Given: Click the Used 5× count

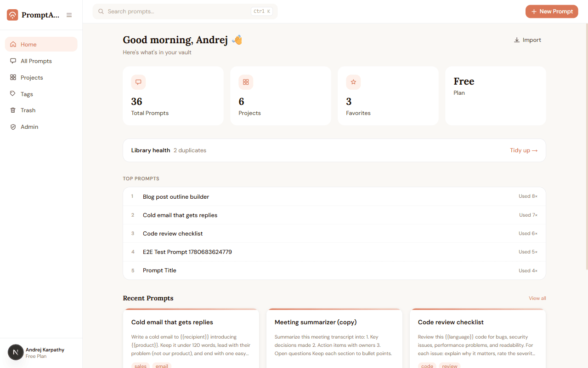Looking at the screenshot, I should [x=528, y=252].
